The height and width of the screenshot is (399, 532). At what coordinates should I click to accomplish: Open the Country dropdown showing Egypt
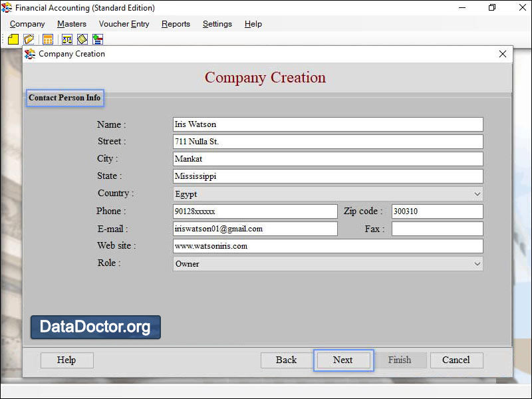pyautogui.click(x=477, y=194)
